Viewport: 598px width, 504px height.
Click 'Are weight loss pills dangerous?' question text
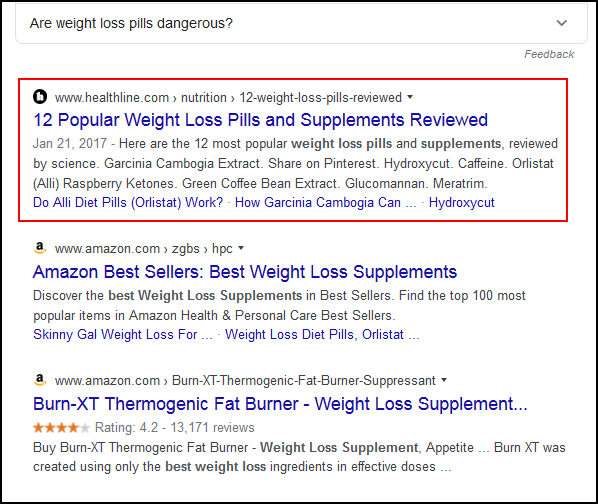tap(131, 24)
